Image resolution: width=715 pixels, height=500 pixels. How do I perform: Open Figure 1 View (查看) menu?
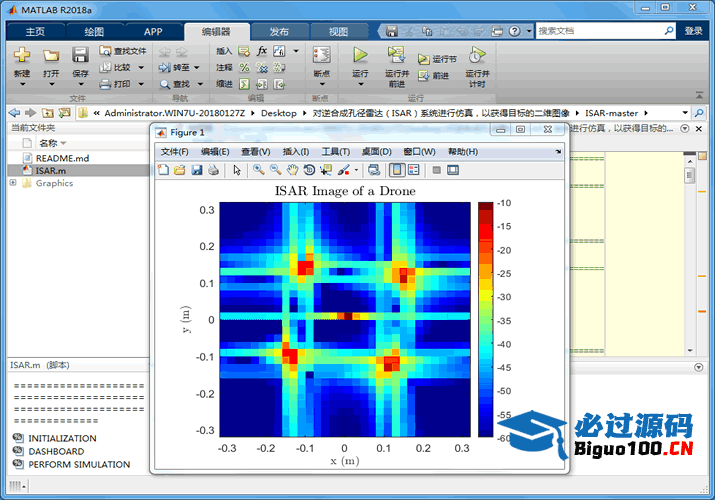pos(255,152)
